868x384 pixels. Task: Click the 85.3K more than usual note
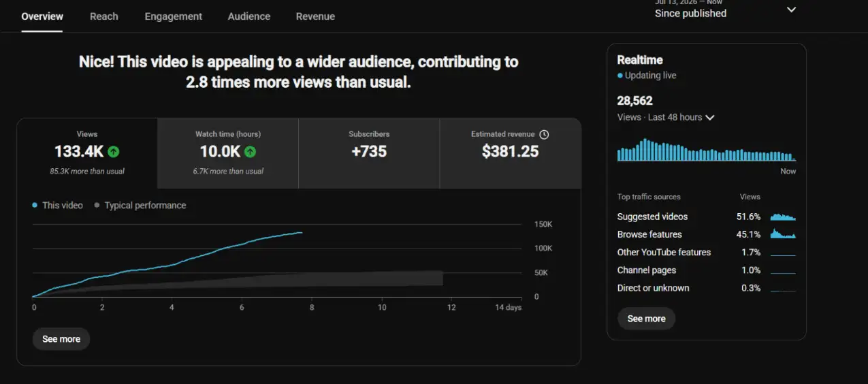pyautogui.click(x=87, y=172)
